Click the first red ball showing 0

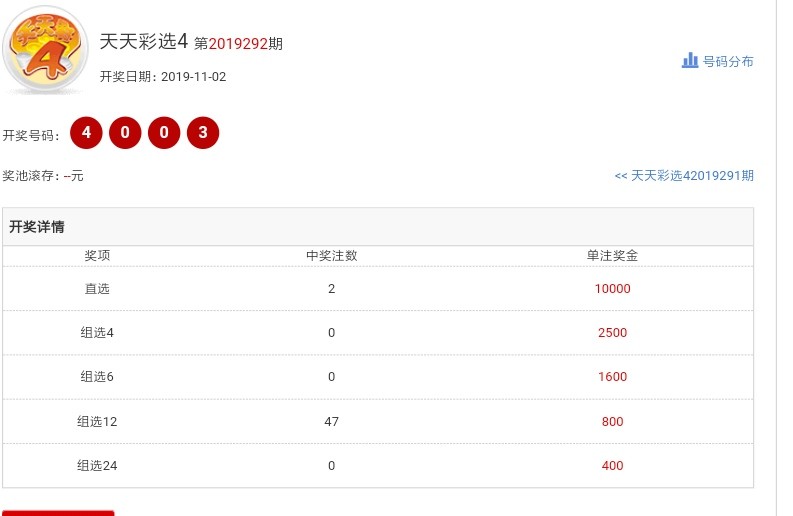[x=125, y=133]
